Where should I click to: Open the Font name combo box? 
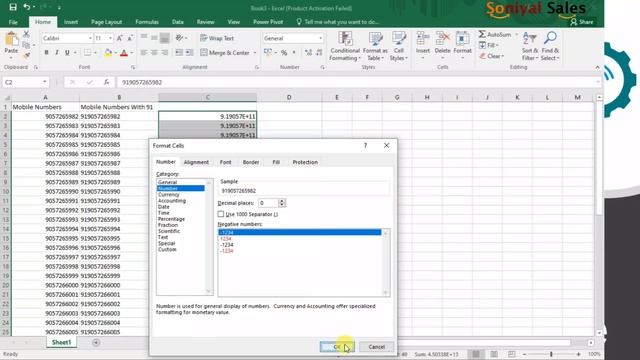[67, 38]
